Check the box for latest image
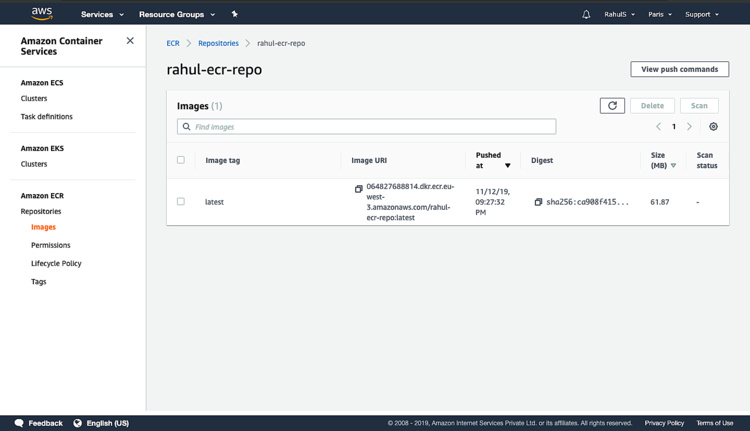 click(x=181, y=202)
